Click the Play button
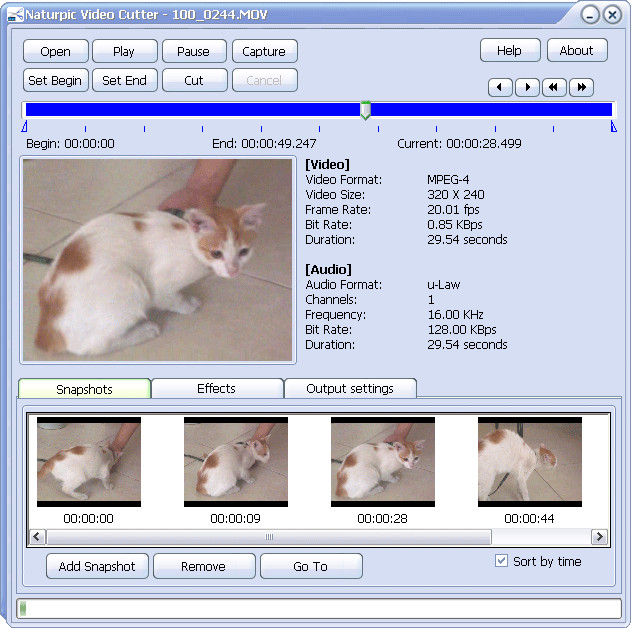The width and height of the screenshot is (631, 628). click(x=125, y=51)
